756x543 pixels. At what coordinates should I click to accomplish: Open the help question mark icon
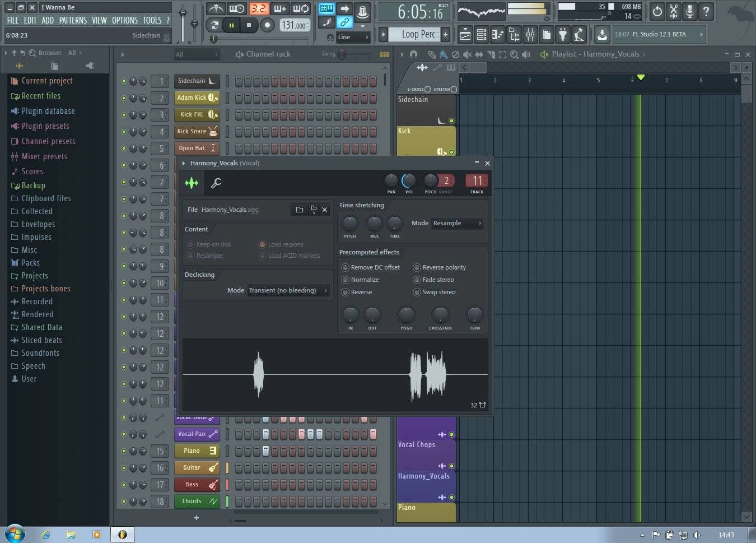(706, 11)
